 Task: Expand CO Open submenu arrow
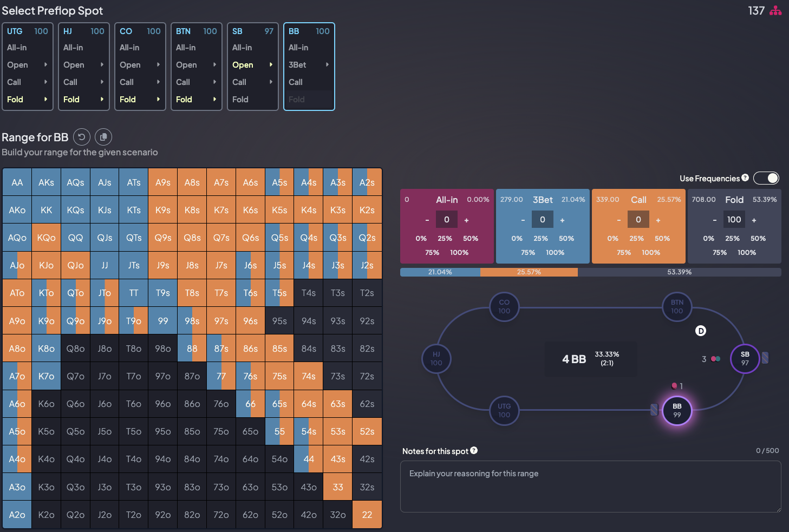pyautogui.click(x=158, y=64)
